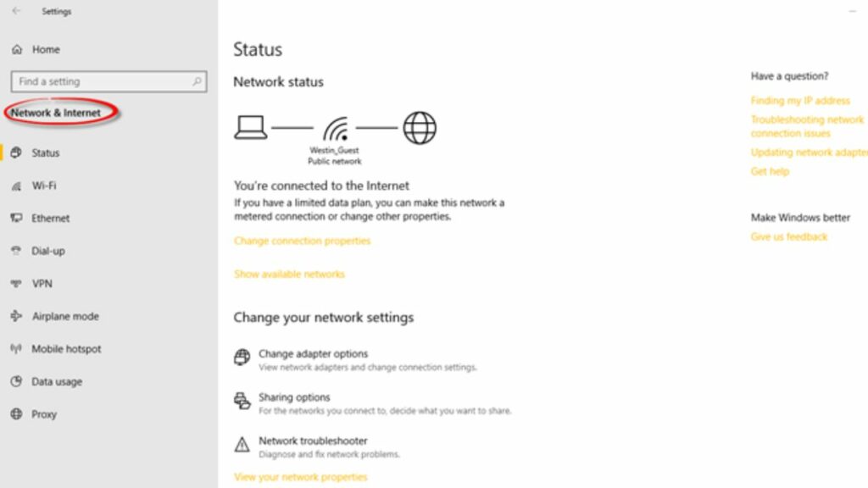Open Finding my IP address help link
The height and width of the screenshot is (488, 868).
pos(800,100)
